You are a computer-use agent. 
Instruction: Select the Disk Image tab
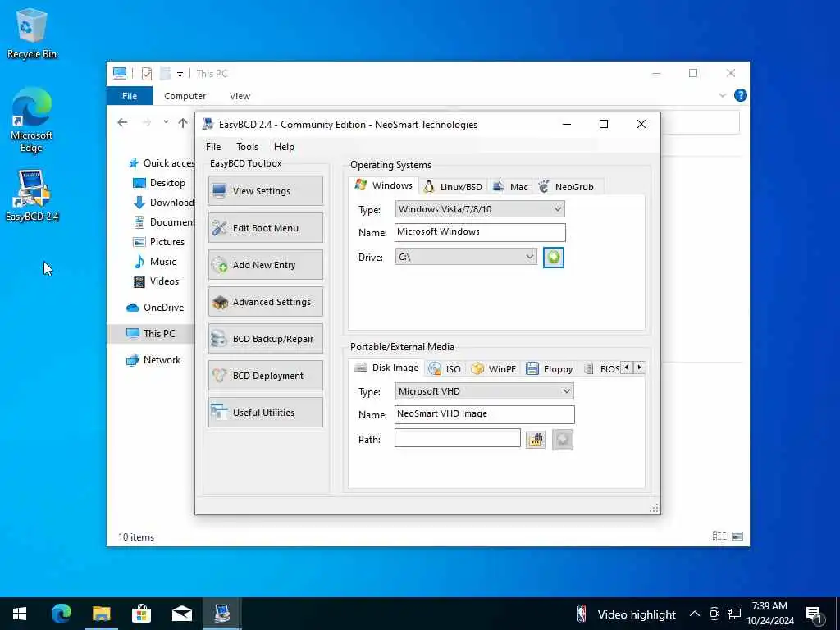(386, 367)
